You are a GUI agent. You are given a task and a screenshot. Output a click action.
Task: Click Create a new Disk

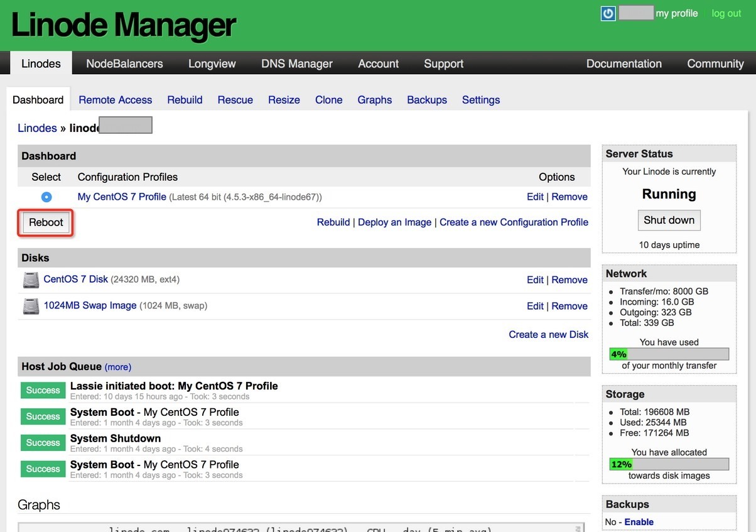point(549,335)
